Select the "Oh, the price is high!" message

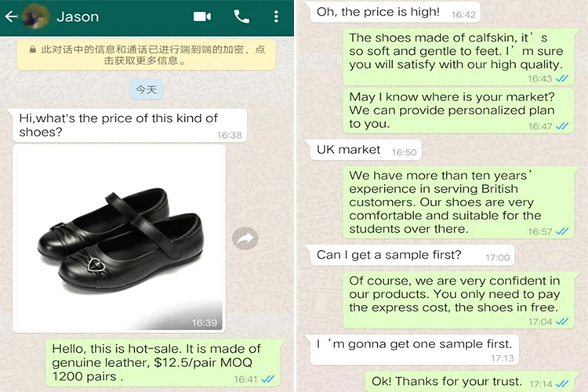click(395, 12)
